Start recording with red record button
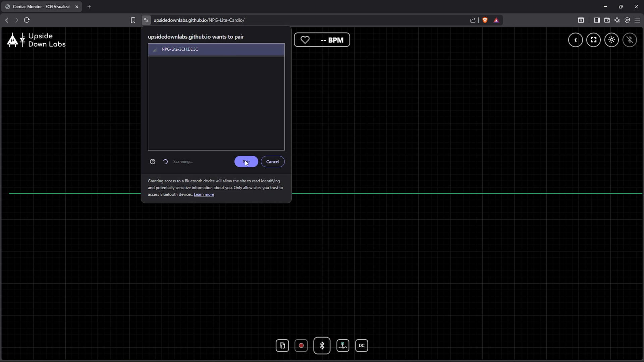The image size is (644, 362). [x=301, y=346]
